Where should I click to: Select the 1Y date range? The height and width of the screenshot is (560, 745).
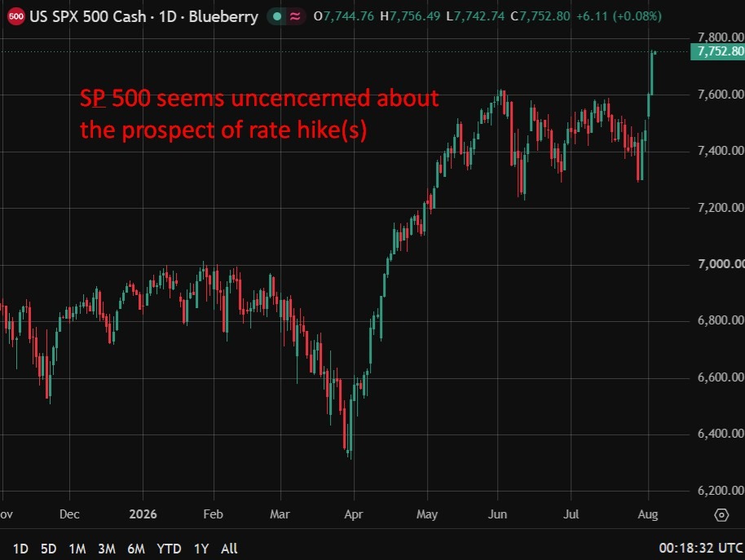pyautogui.click(x=201, y=549)
